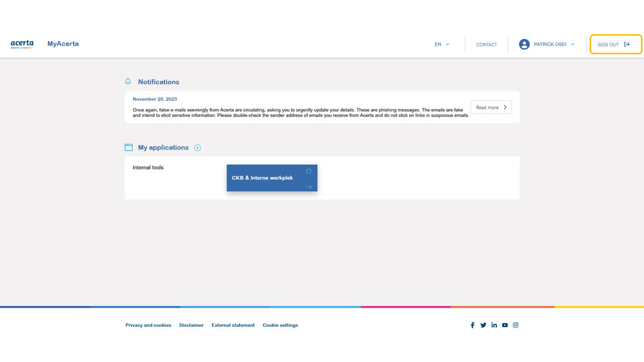Click the user avatar icon
Image resolution: width=644 pixels, height=362 pixels.
(524, 44)
